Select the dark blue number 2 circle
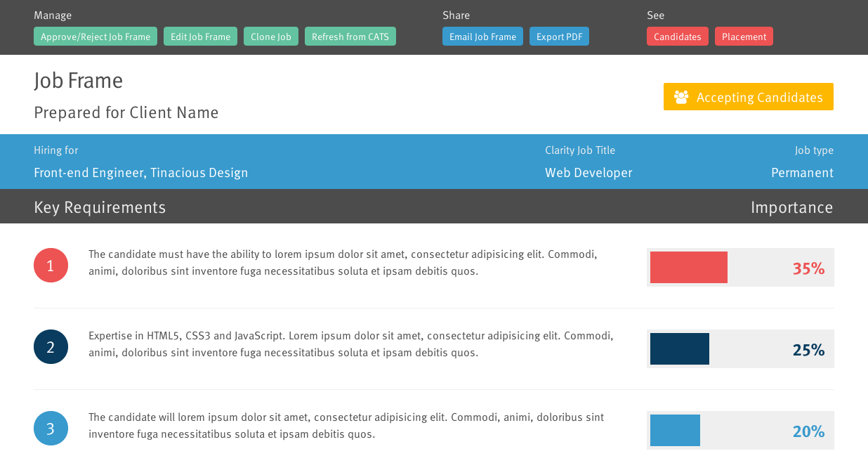The height and width of the screenshot is (463, 868). point(51,347)
